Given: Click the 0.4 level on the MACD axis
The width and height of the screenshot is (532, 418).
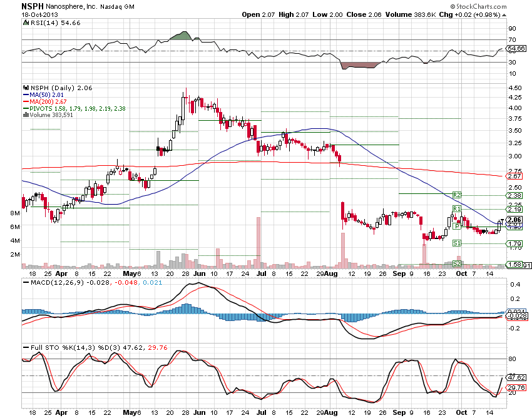Looking at the screenshot, I should click(x=515, y=284).
